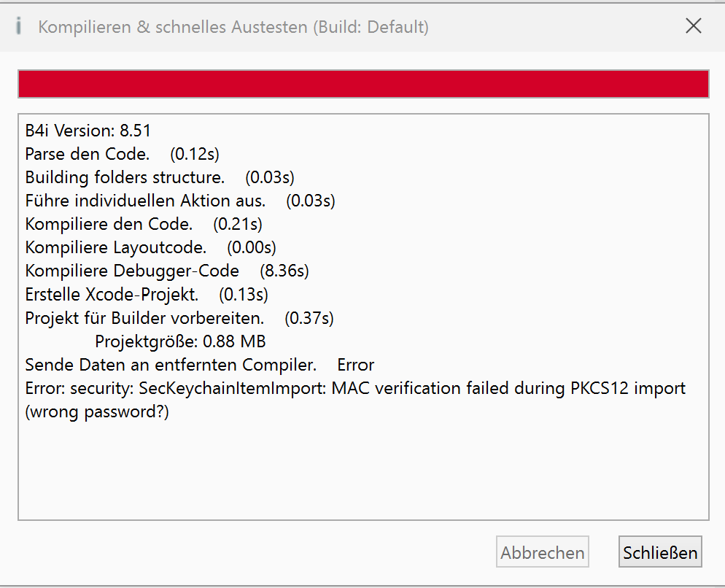Click the red progress bar
The height and width of the screenshot is (588, 725).
click(x=363, y=84)
